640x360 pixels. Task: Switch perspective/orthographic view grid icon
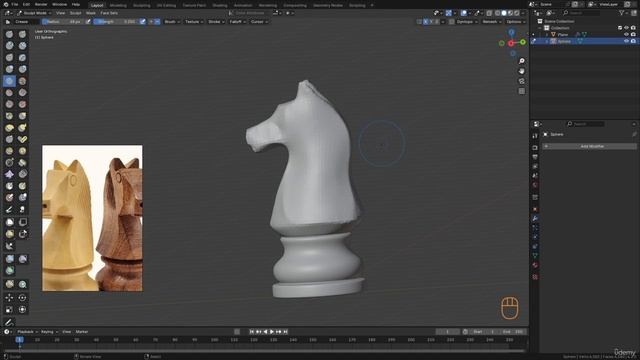pos(522,91)
